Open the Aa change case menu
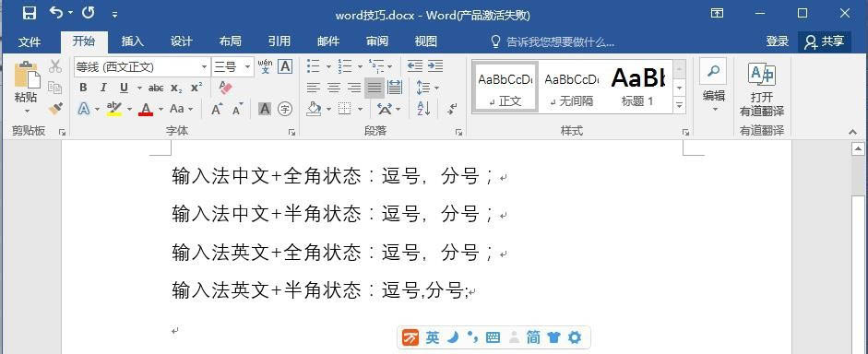 point(181,109)
